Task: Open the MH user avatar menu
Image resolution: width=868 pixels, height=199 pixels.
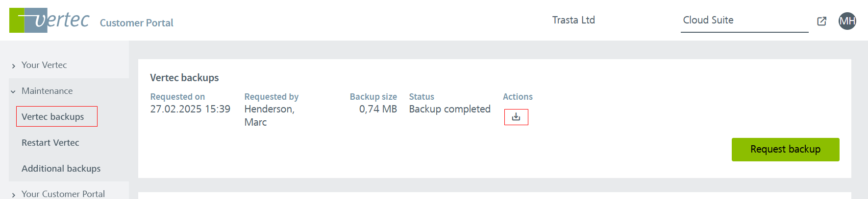Action: tap(847, 21)
